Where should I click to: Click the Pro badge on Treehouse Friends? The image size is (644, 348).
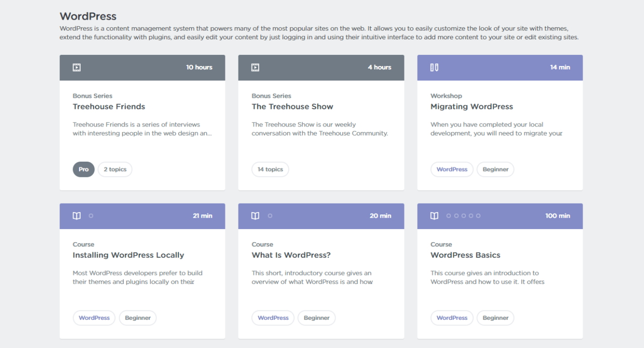click(x=84, y=169)
